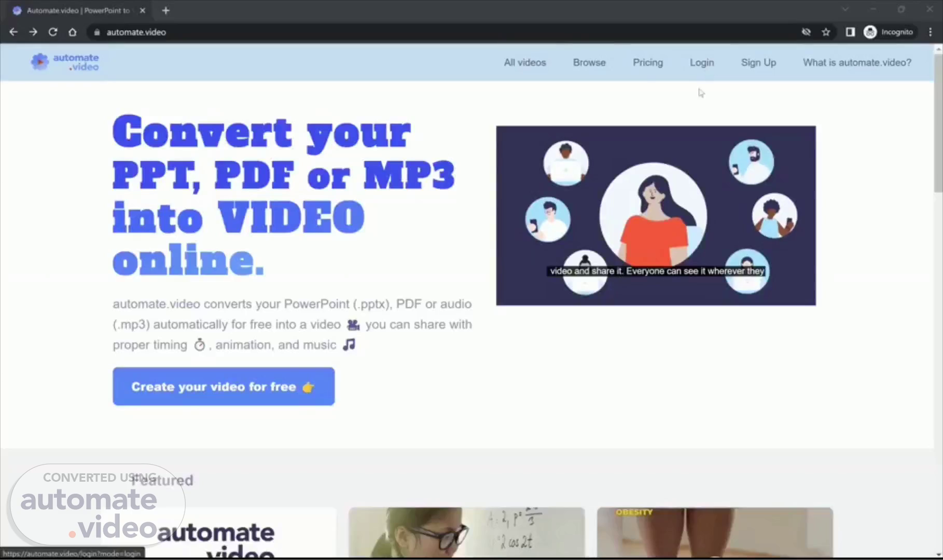Screen dimensions: 943x560
Task: Reload the automate.video page
Action: point(53,32)
